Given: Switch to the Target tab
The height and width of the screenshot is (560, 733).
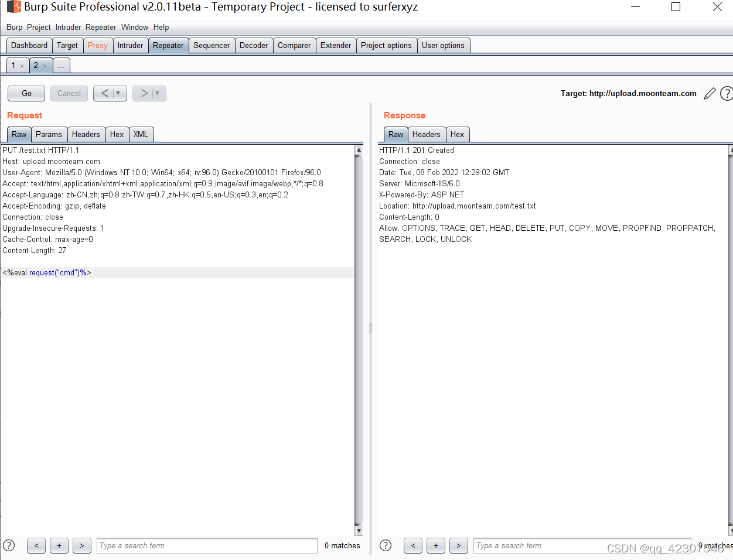Looking at the screenshot, I should (x=67, y=45).
